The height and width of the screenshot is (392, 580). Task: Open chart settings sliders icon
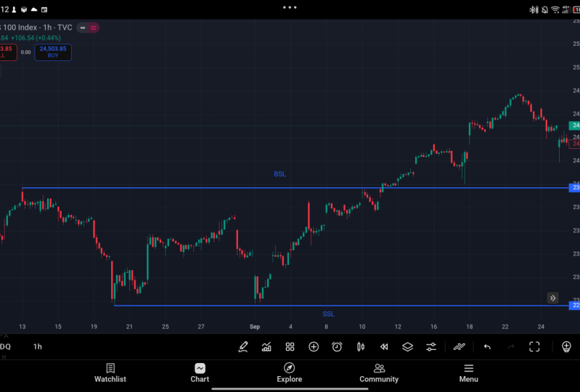point(431,346)
